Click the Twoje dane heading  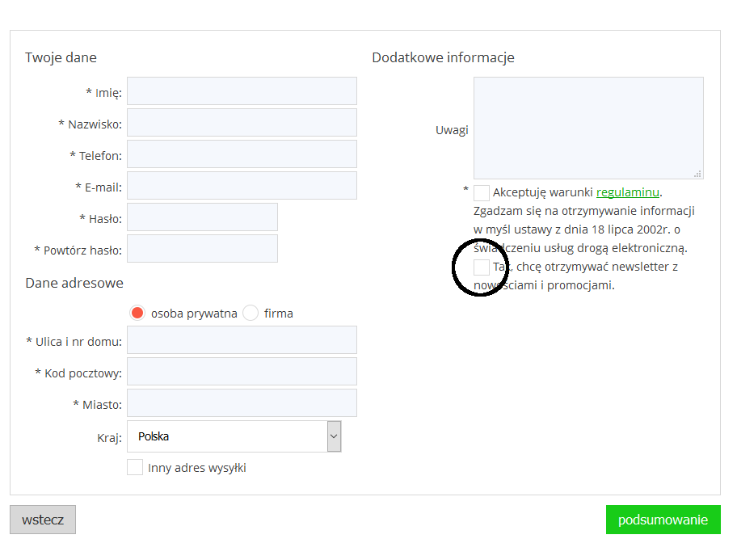pos(61,57)
